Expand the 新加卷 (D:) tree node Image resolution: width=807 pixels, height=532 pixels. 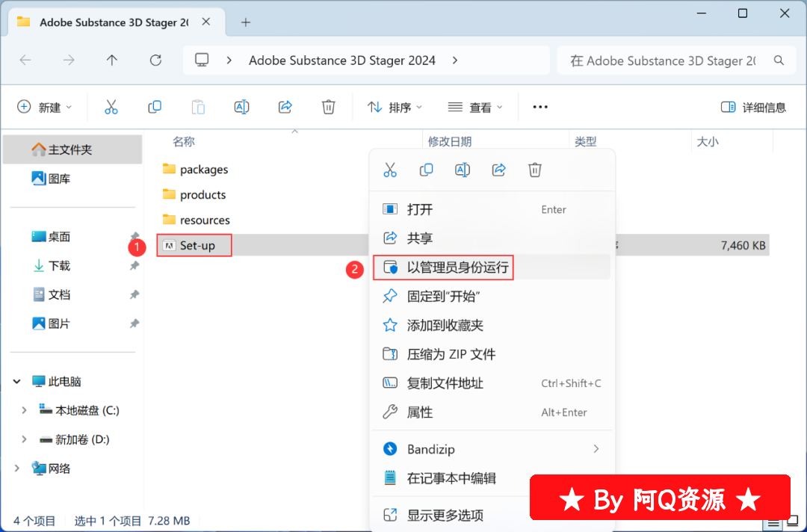[24, 439]
